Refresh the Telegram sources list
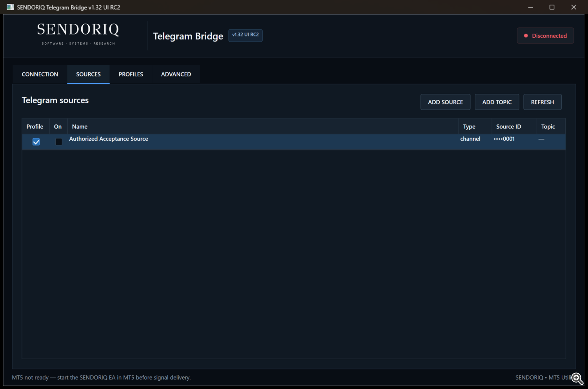Screen dimensions: 588x389 [543, 102]
